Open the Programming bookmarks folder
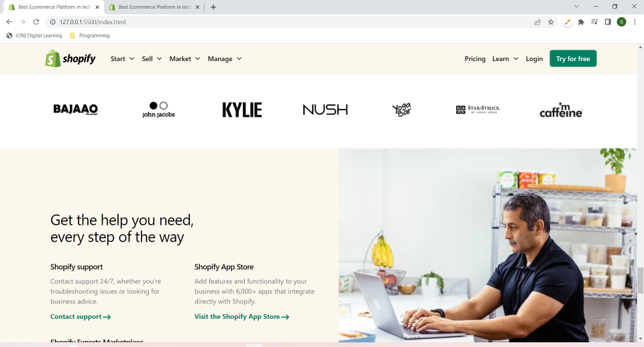This screenshot has height=347, width=644. tap(89, 36)
